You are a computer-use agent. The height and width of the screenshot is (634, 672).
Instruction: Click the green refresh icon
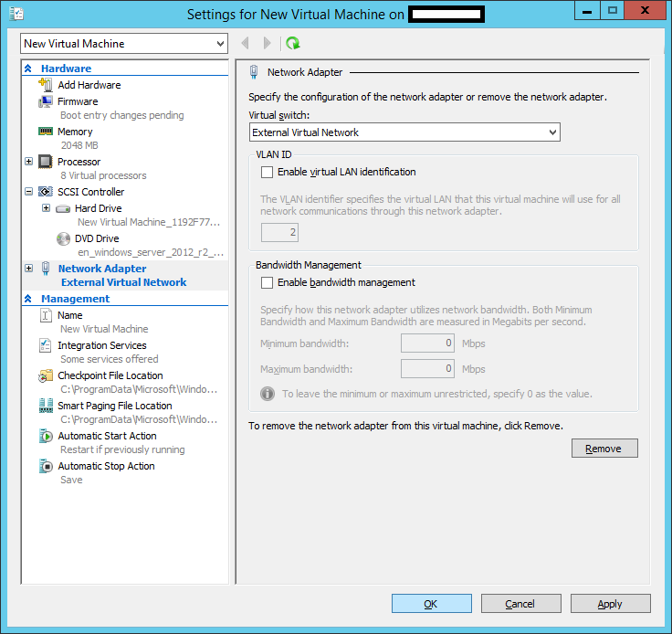pos(293,43)
